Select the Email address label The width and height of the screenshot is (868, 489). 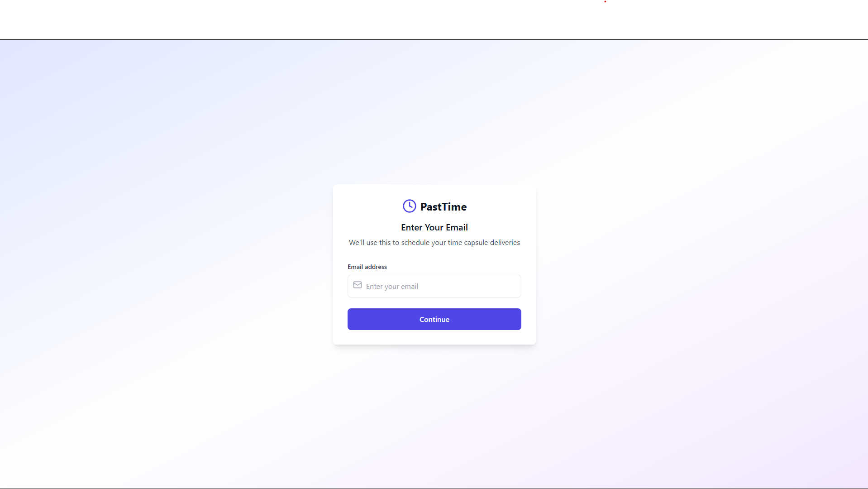(x=367, y=267)
